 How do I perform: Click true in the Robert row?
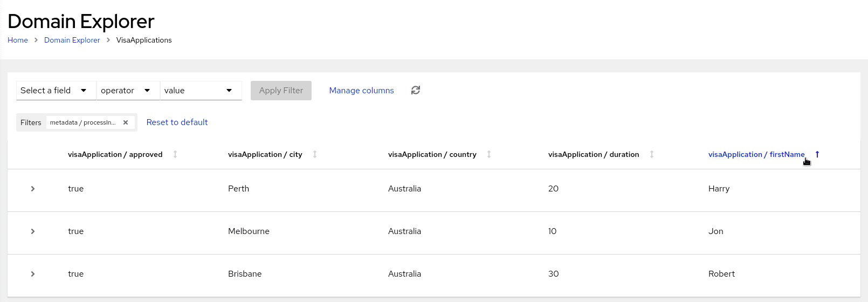(75, 274)
